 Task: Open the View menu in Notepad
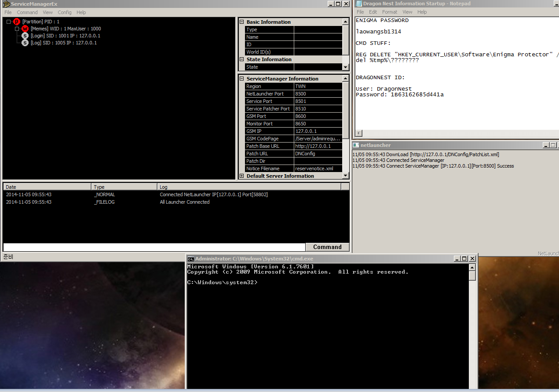[x=407, y=12]
